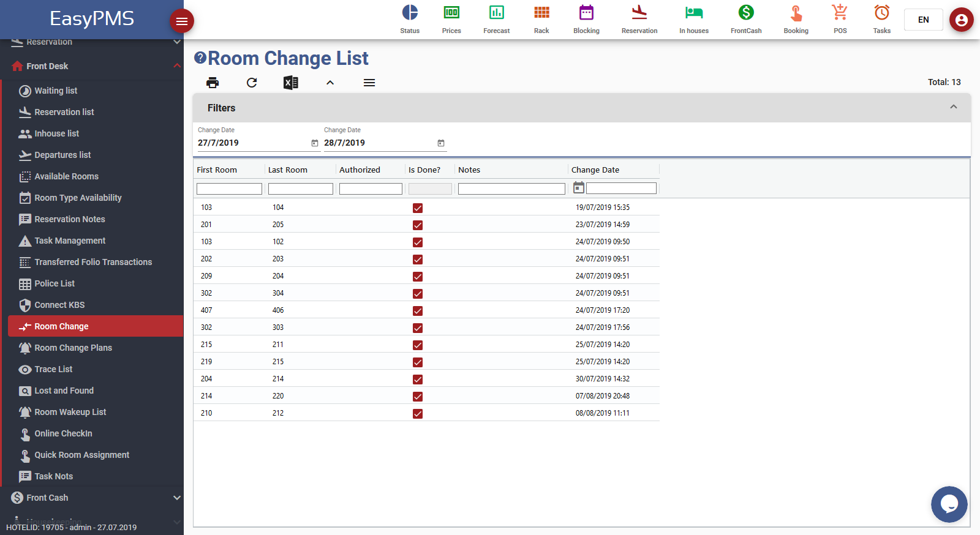Toggle Is Done checkbox for room 210 row
Viewport: 980px width, 535px height.
pyautogui.click(x=418, y=414)
